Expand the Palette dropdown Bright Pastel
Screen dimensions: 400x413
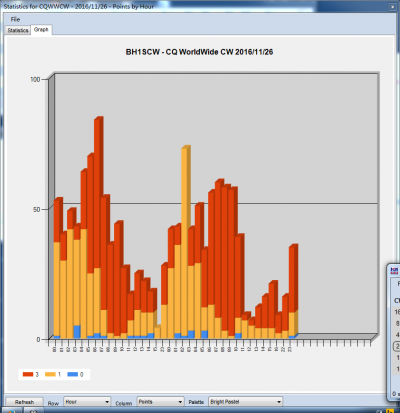click(x=245, y=402)
